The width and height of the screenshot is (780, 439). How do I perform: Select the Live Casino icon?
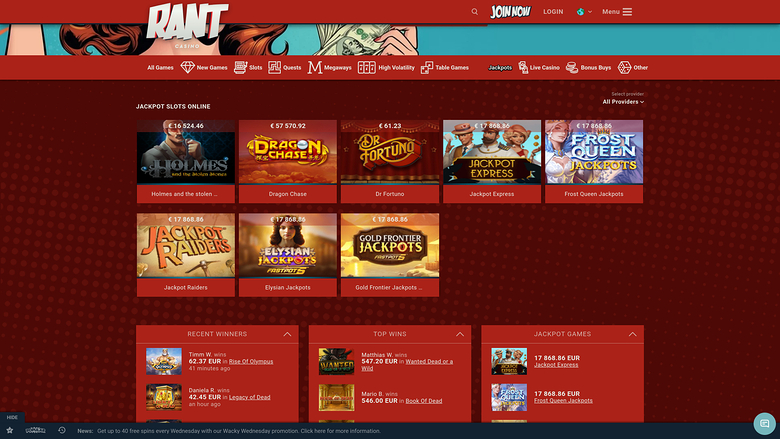(x=523, y=67)
